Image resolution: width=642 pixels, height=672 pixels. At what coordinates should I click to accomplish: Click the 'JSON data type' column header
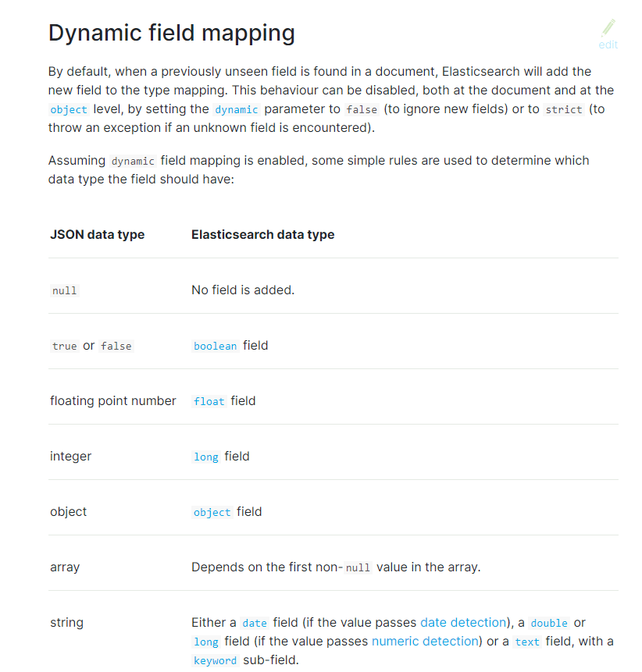pos(98,234)
